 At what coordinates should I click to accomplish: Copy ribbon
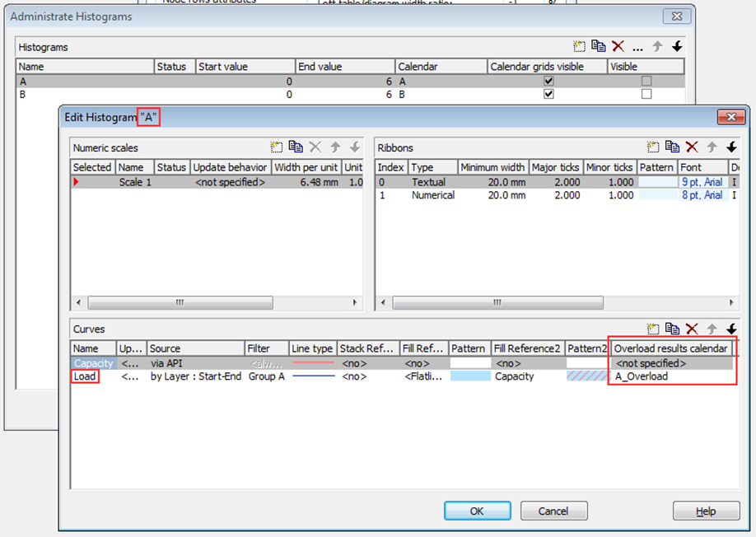[x=672, y=147]
